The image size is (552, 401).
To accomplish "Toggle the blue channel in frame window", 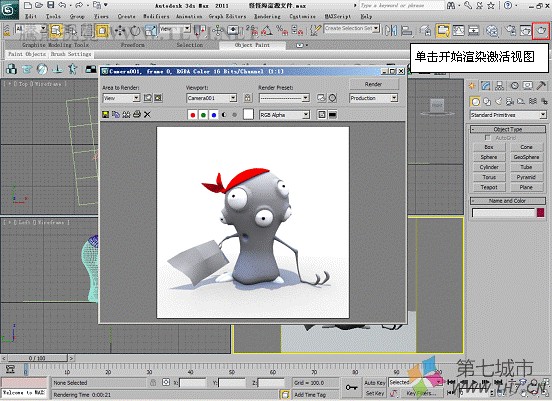I will pos(214,115).
